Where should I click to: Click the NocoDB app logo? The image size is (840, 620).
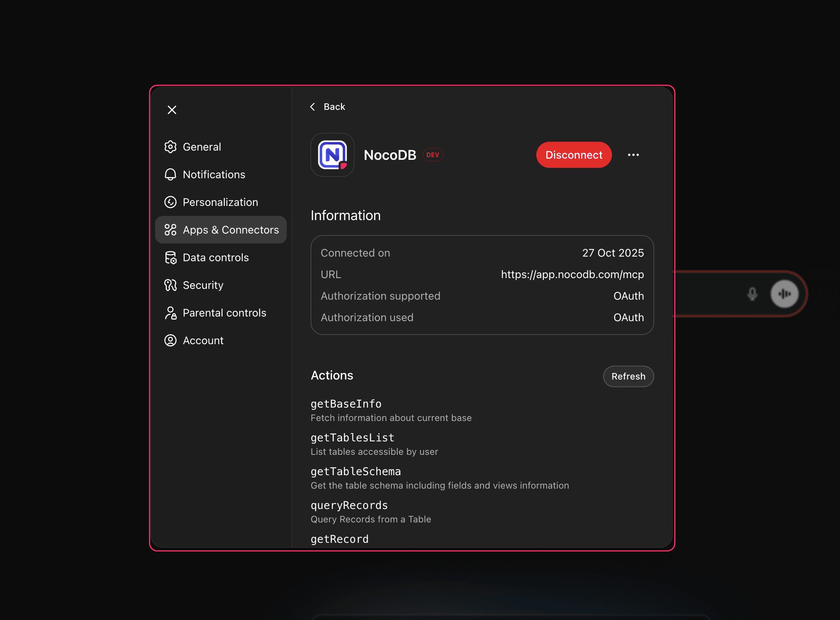332,155
